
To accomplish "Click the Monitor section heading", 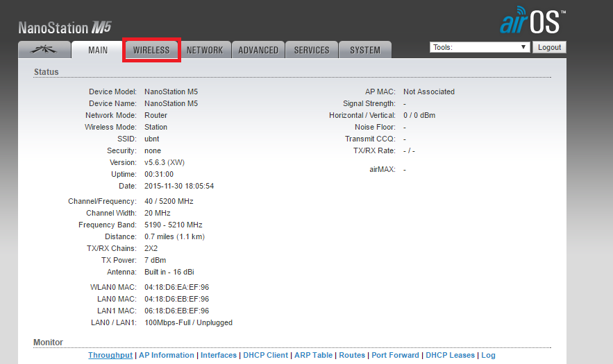I will tap(48, 342).
